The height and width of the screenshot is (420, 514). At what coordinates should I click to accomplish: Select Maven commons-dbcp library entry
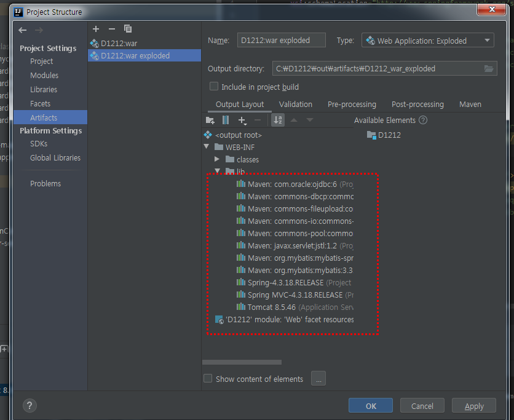coord(295,196)
